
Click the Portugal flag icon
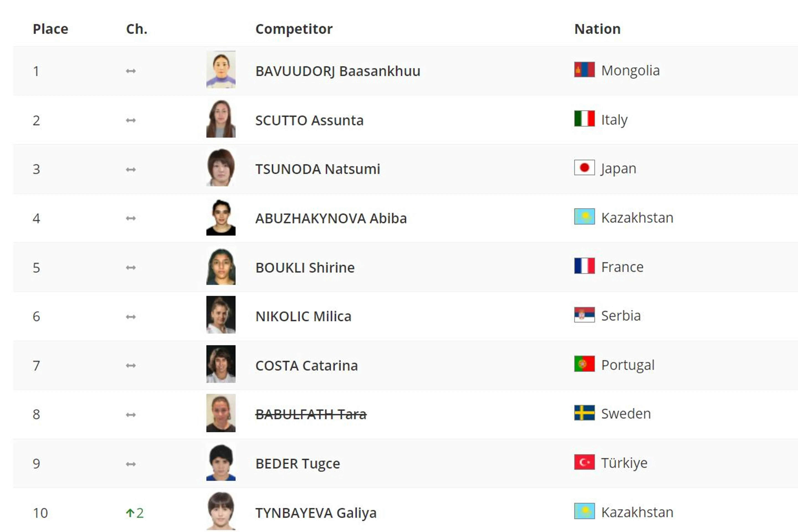click(x=584, y=364)
